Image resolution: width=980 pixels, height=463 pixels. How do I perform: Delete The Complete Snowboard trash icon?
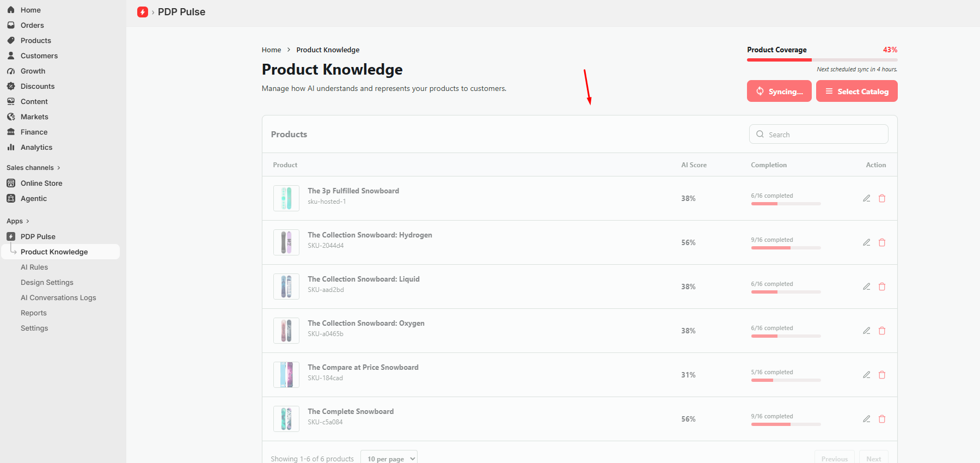pos(882,419)
